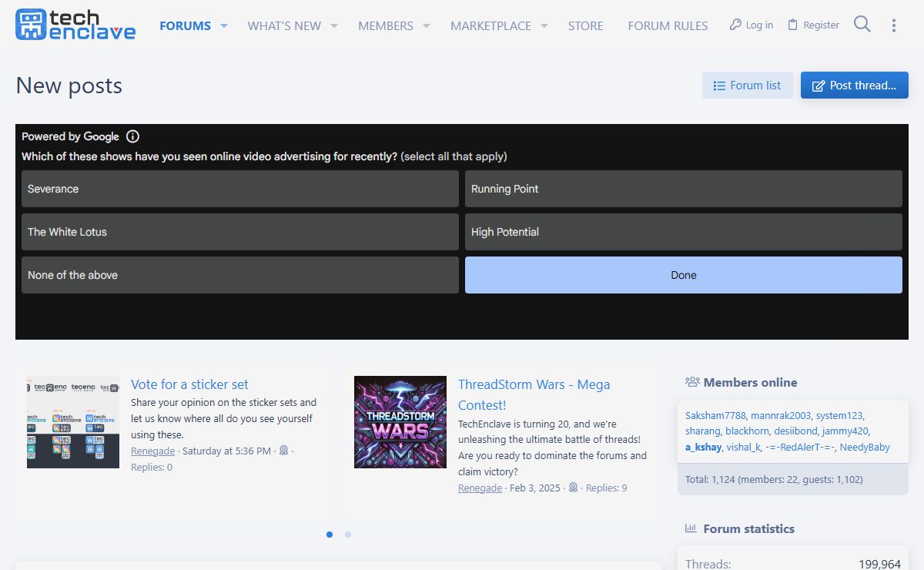Viewport: 924px width, 570px height.
Task: Open member NeedyBaby profile
Action: (x=865, y=448)
